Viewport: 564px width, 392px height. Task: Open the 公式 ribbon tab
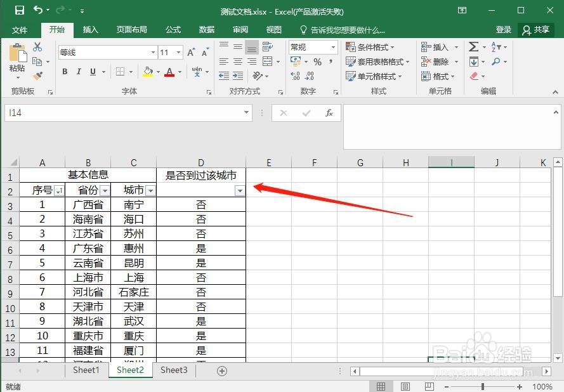point(173,29)
